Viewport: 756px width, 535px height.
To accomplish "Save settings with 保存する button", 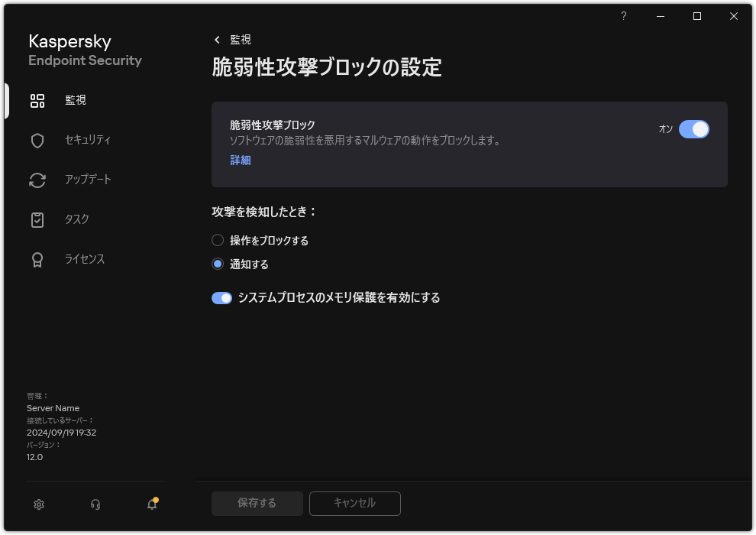I will click(x=257, y=504).
